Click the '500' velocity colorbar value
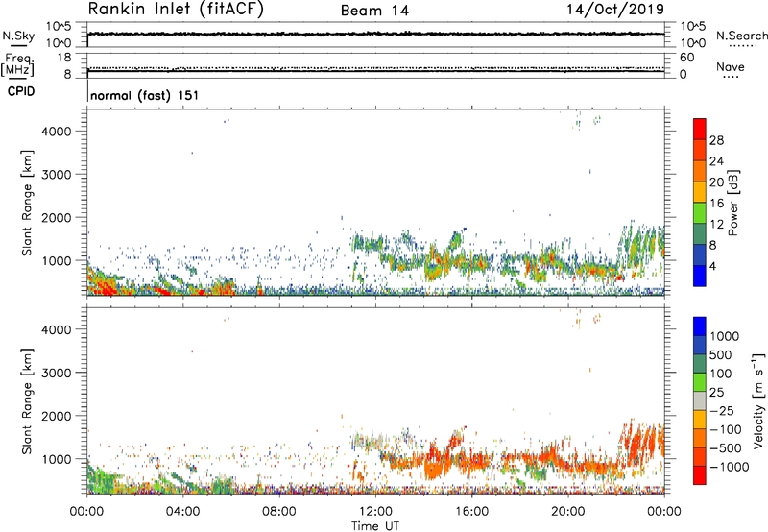 (721, 355)
